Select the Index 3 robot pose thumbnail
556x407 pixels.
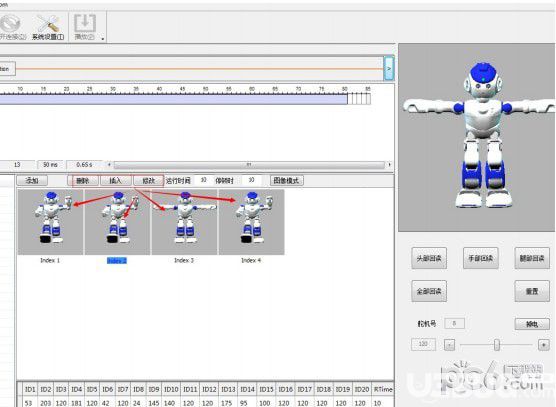click(x=184, y=222)
